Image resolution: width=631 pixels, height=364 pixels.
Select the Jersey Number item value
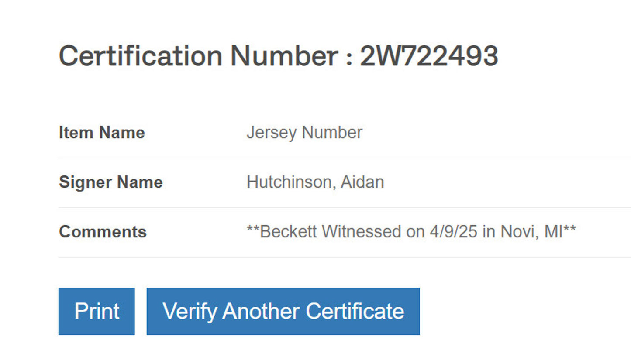click(x=304, y=133)
